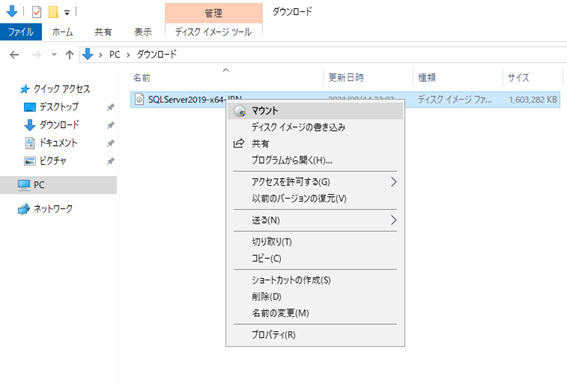
Task: Open デスクトップ in the navigation pane
Action: pyautogui.click(x=59, y=107)
